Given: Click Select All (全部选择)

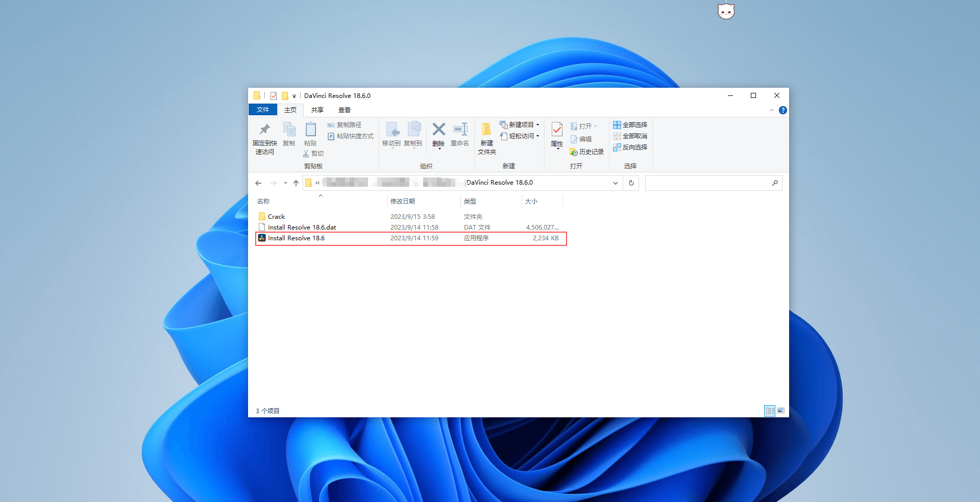Looking at the screenshot, I should tap(630, 125).
